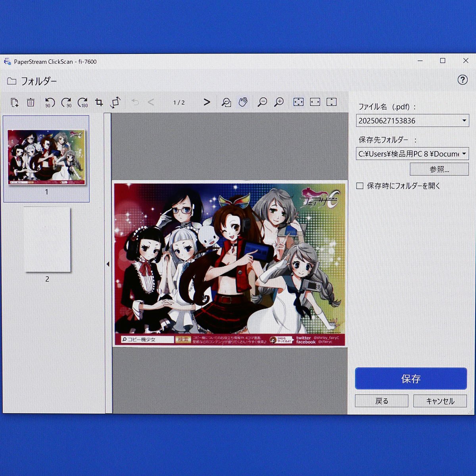This screenshot has height=476, width=476.
Task: Fit page to width icon
Action: tap(315, 102)
